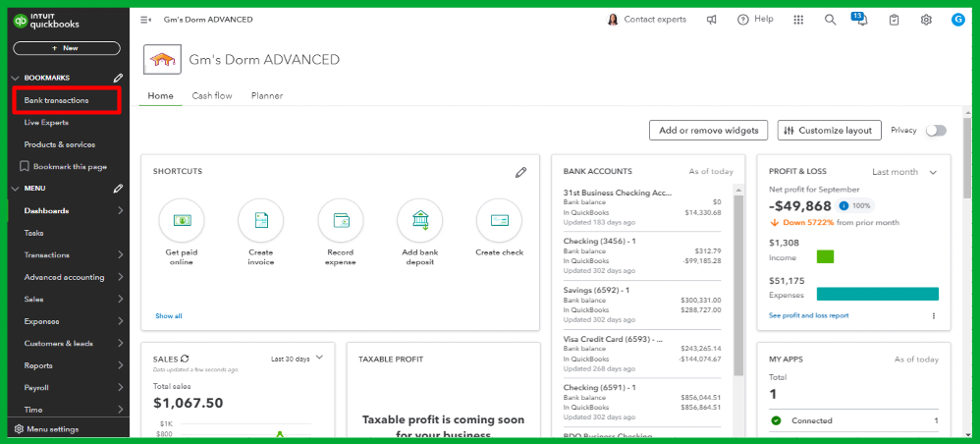980x444 pixels.
Task: Edit bookmarks with pencil icon
Action: [x=118, y=79]
